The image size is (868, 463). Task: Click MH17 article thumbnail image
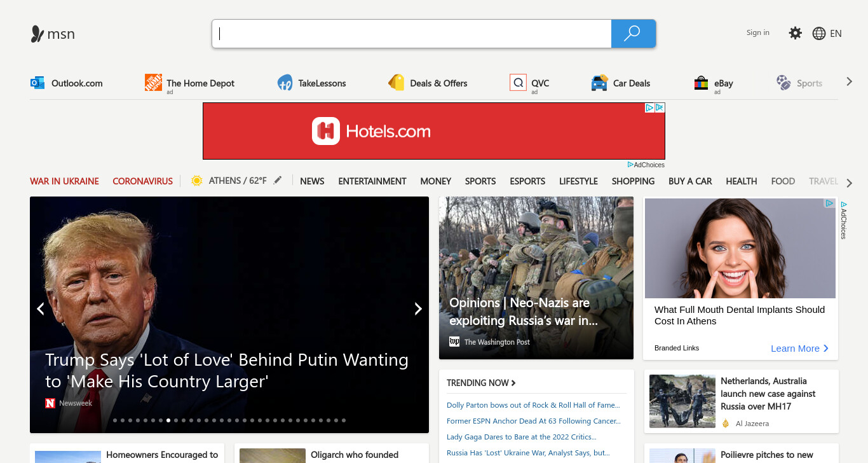[682, 401]
